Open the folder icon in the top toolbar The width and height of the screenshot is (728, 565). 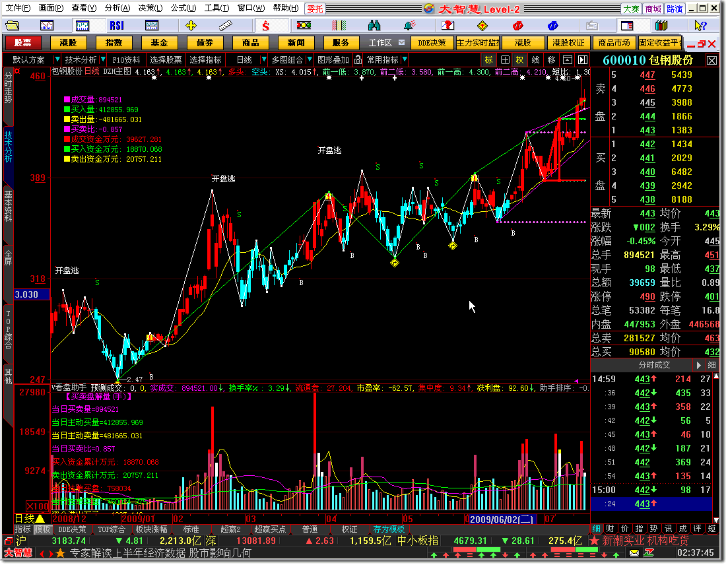click(13, 26)
